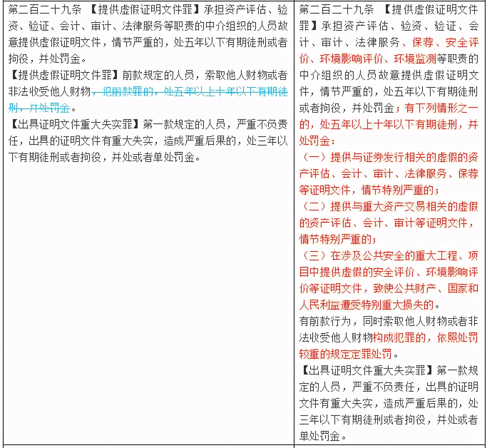Click 【出具证明文件重大失实罪】 in the right column

[367, 371]
